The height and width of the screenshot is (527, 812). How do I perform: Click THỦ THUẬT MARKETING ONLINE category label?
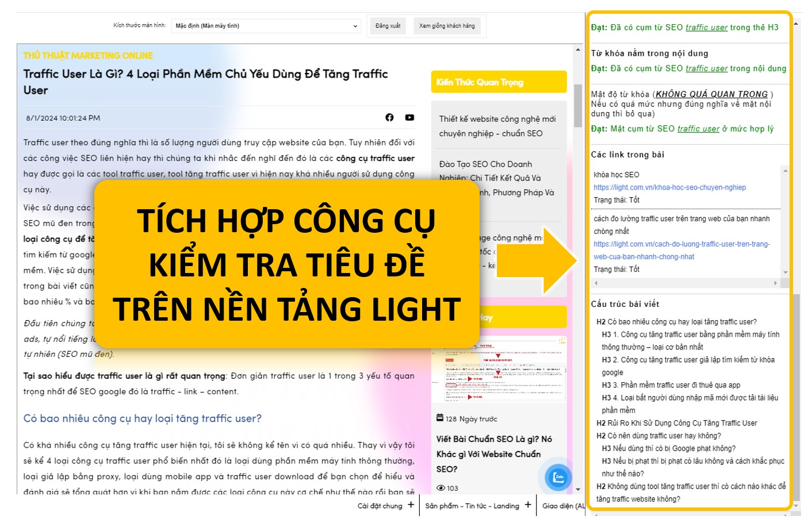[x=88, y=56]
